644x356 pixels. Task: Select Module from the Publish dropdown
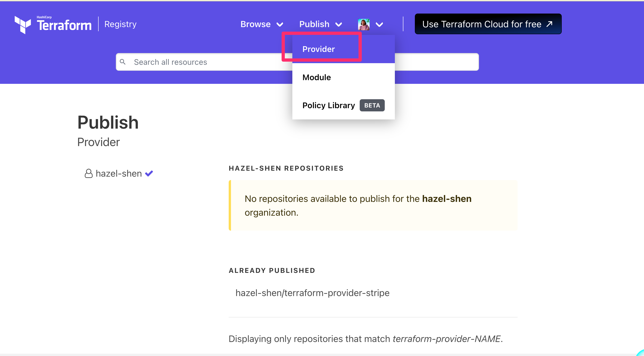pyautogui.click(x=343, y=77)
